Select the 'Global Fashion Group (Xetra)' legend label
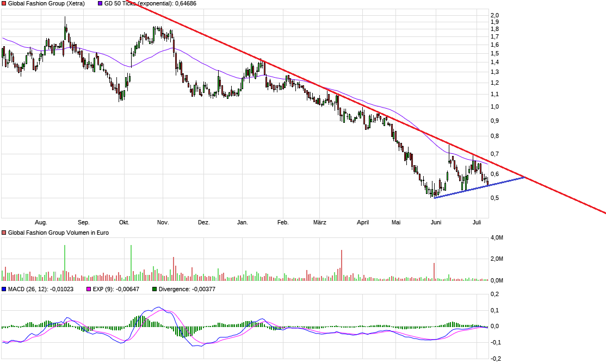Screen dimensions: 606x364 coord(46,3)
